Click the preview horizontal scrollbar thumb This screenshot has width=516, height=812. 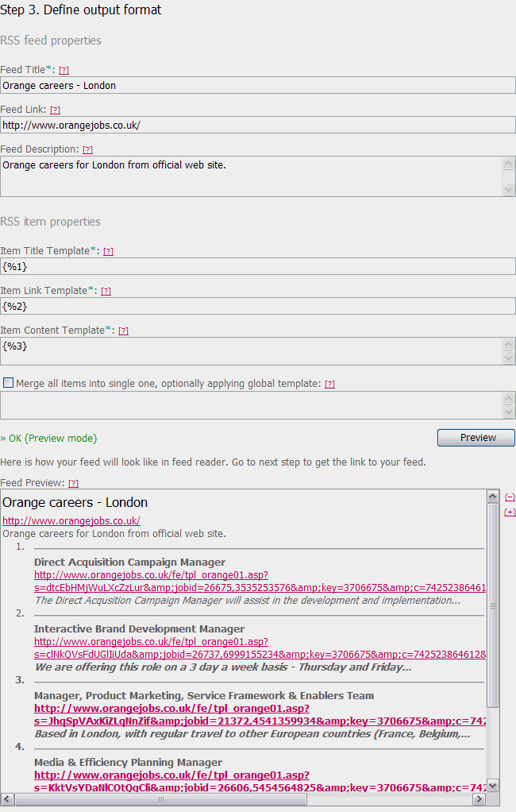click(160, 798)
